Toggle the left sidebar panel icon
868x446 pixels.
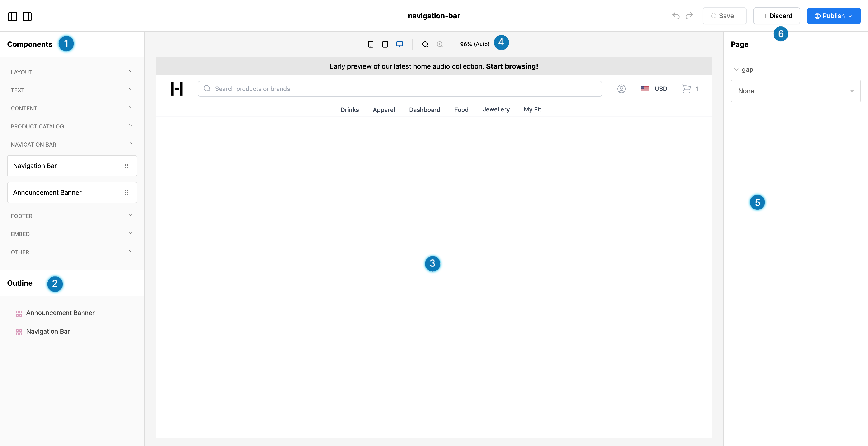tap(12, 17)
